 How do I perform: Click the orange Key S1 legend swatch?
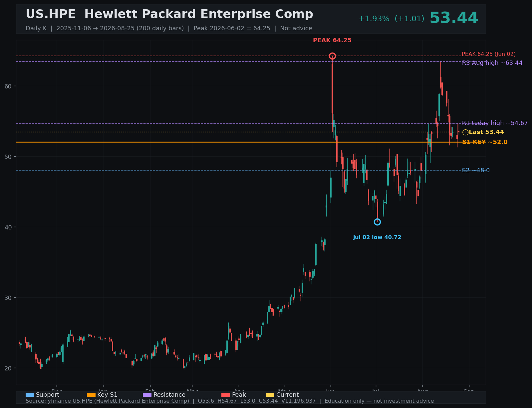click(91, 395)
